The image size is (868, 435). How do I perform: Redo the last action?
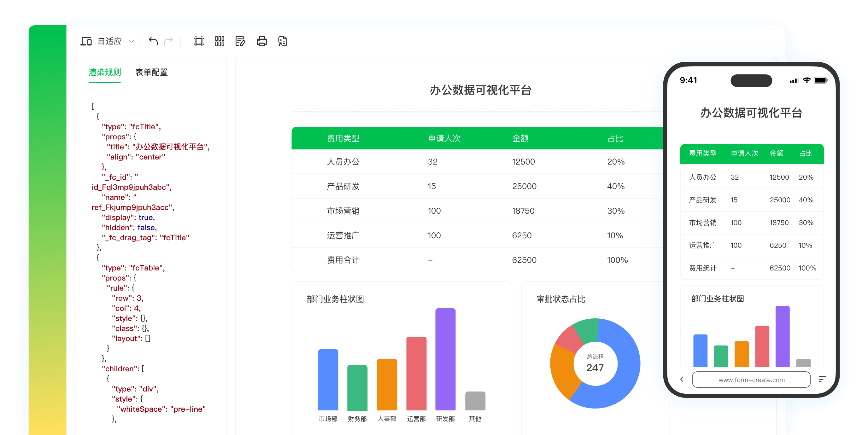[168, 41]
